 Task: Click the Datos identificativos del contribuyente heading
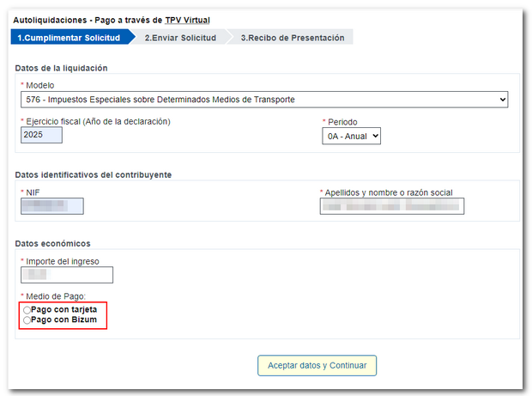[94, 174]
